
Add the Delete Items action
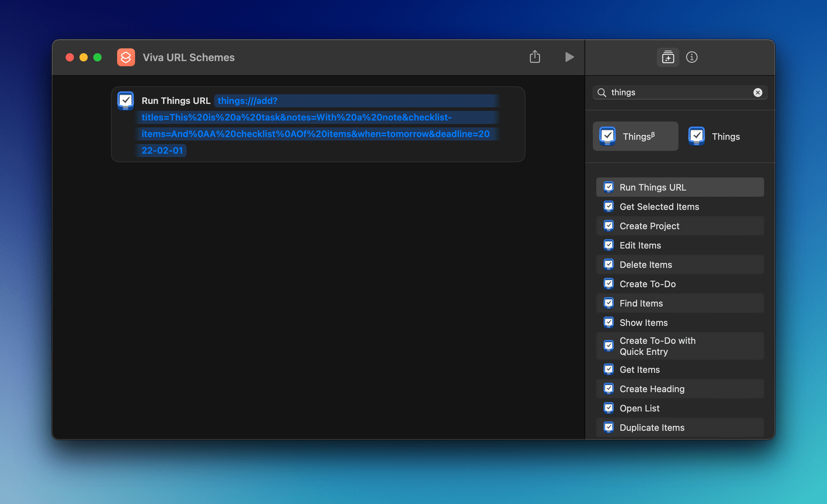680,265
